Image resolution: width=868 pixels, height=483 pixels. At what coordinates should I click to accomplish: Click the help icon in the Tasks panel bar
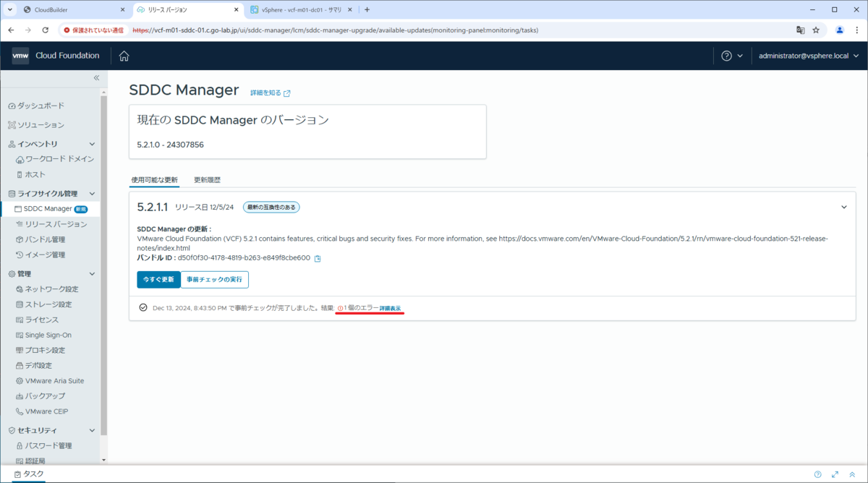[817, 474]
